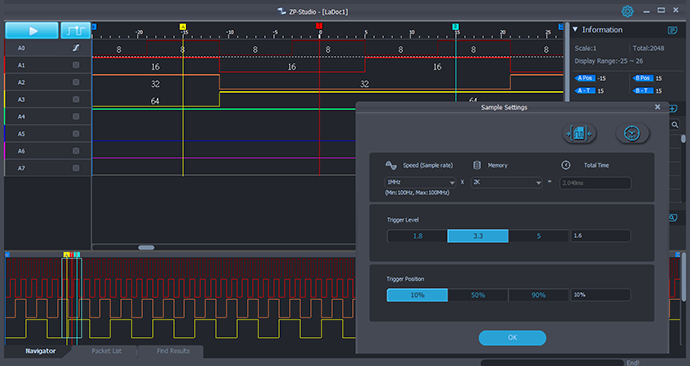
Task: Set trigger position to 10%
Action: click(417, 295)
